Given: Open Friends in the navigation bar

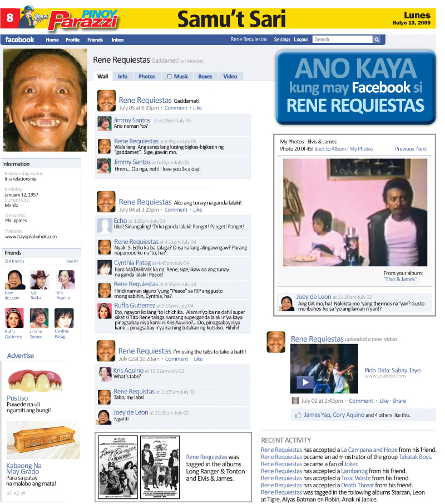Looking at the screenshot, I should coord(95,40).
